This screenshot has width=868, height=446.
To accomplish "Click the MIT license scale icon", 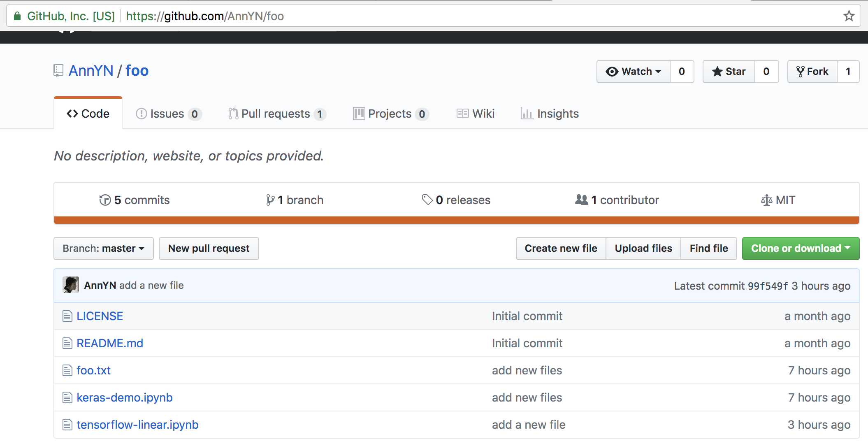I will [x=766, y=200].
